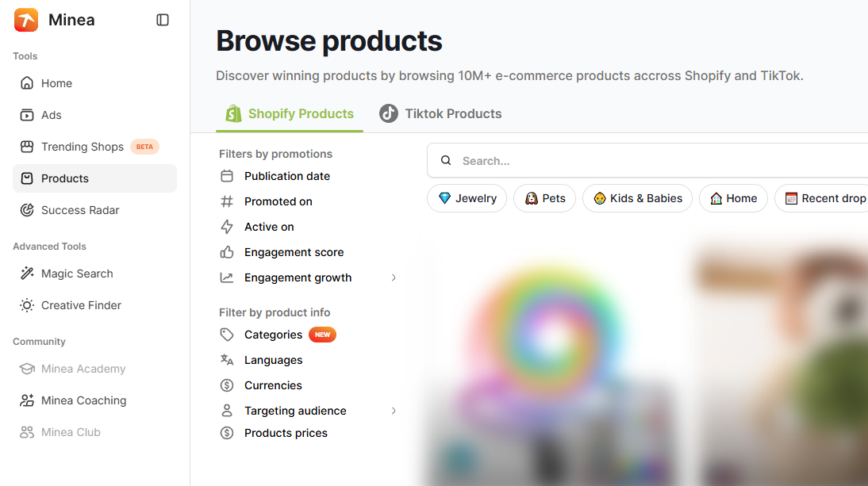Screen dimensions: 868x486
Task: Open the Home sidebar icon
Action: 27,83
